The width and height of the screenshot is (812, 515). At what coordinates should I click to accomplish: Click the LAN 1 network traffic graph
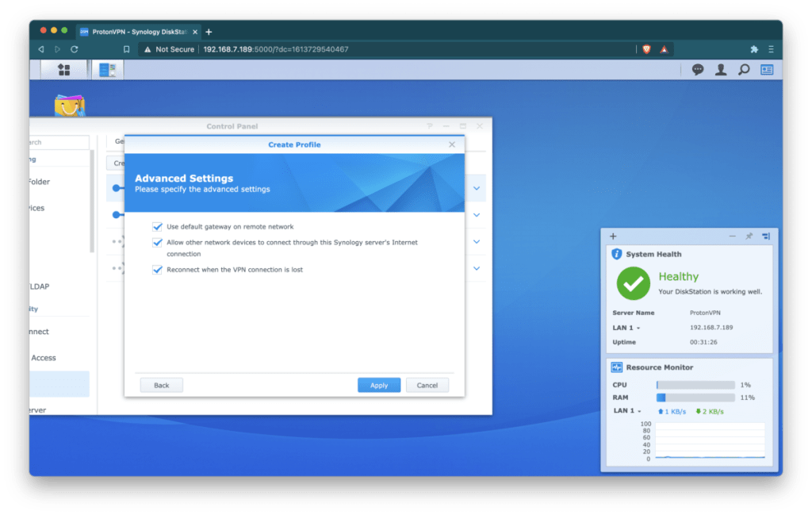(710, 441)
